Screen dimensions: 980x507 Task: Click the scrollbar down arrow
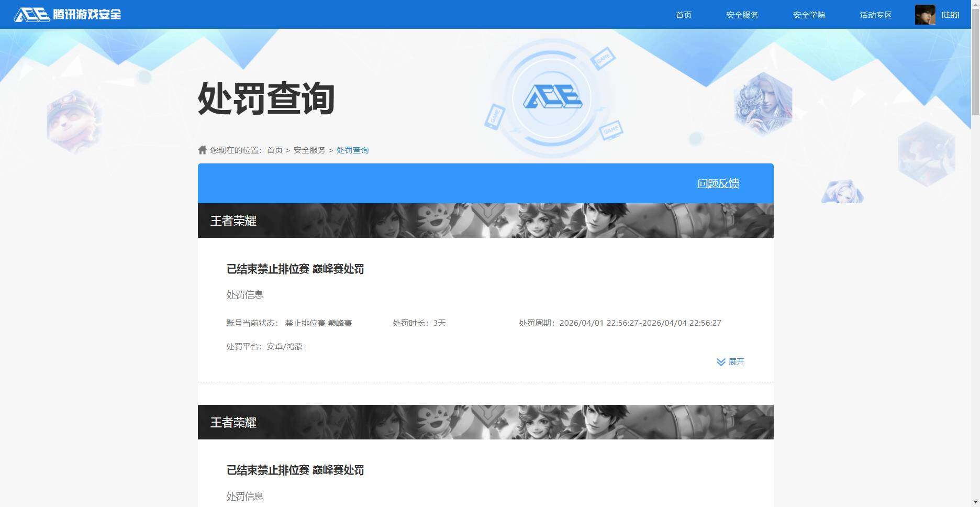tap(975, 503)
